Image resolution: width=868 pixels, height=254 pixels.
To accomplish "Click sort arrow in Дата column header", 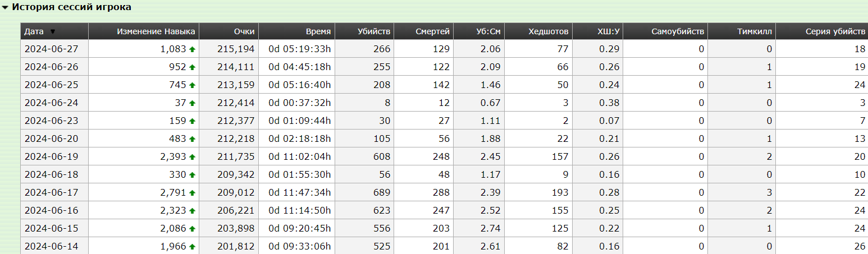I will point(53,32).
